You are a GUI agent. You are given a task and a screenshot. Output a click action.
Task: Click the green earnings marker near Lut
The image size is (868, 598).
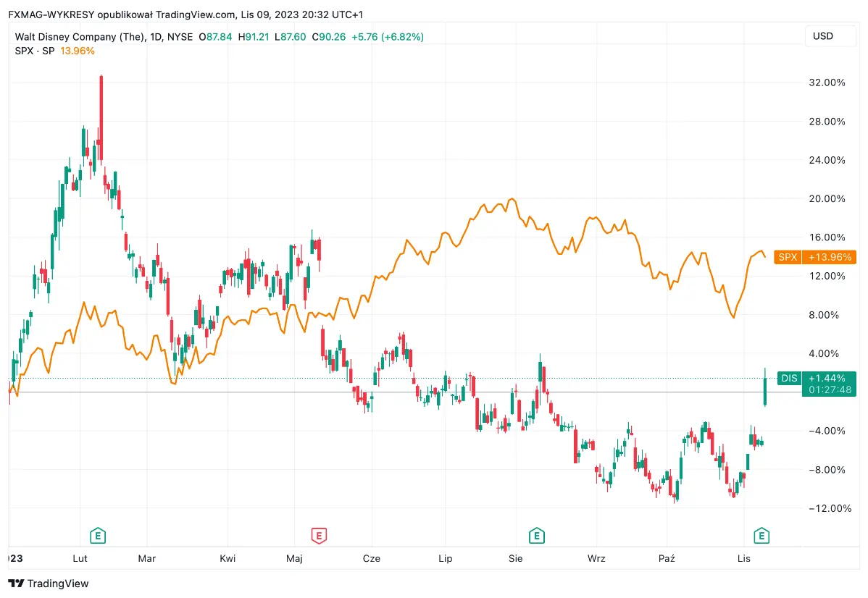[98, 536]
